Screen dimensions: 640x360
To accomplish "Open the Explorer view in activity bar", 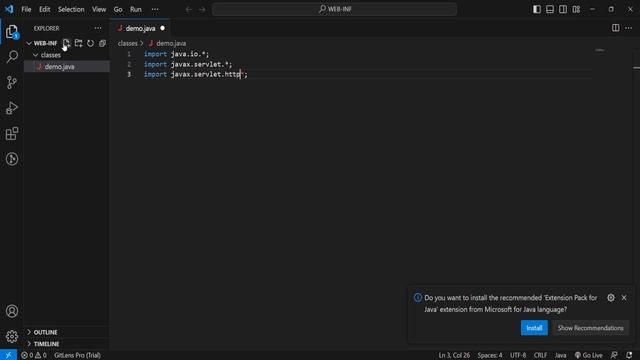I will point(12,31).
